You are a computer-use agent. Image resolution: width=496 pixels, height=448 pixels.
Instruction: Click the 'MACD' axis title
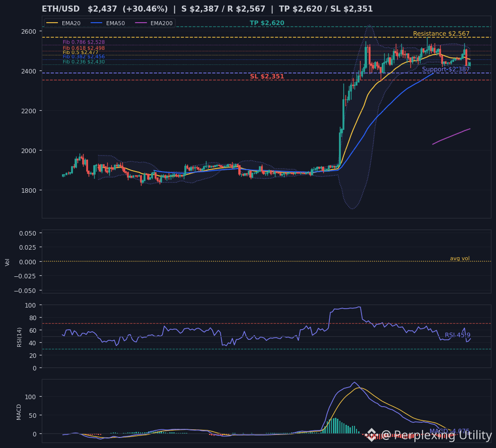click(19, 412)
